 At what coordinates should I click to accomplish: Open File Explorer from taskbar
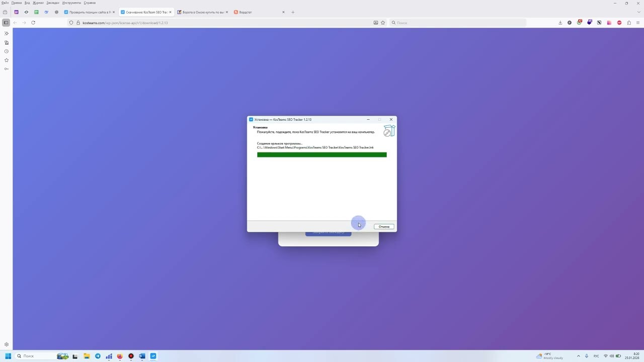pyautogui.click(x=87, y=356)
